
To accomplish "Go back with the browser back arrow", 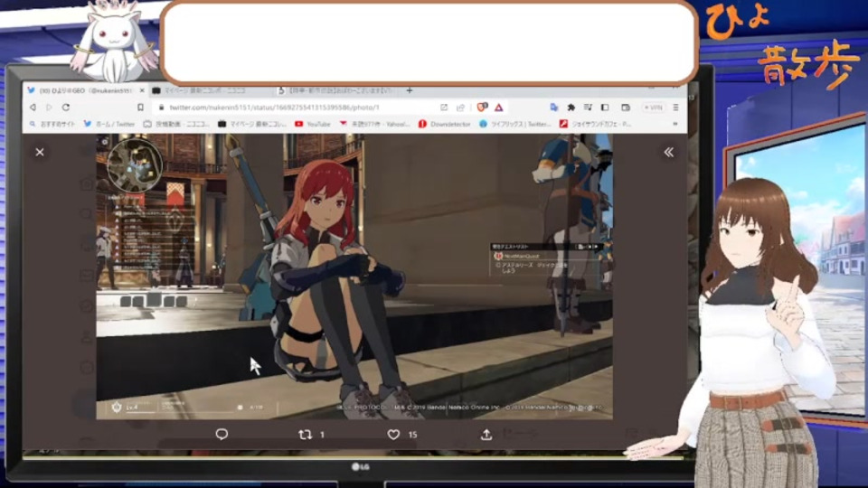I will coord(33,108).
